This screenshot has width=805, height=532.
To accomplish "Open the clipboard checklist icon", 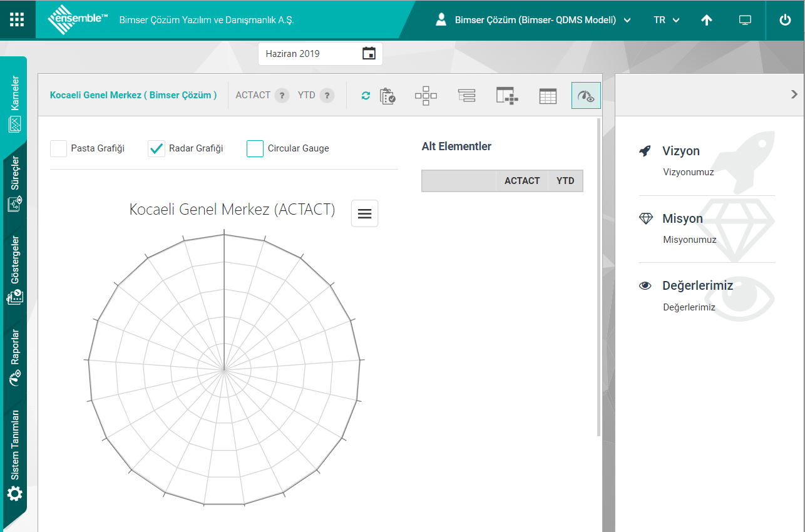I will (387, 96).
